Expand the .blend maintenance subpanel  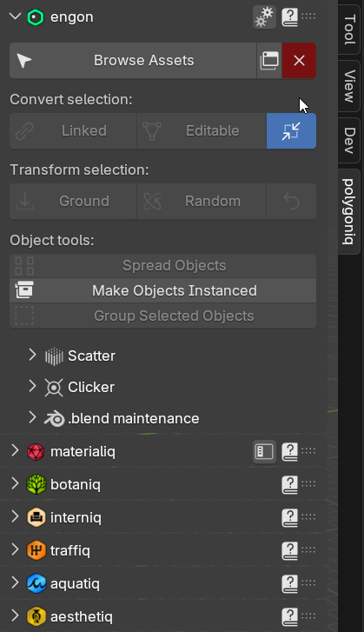click(x=33, y=418)
